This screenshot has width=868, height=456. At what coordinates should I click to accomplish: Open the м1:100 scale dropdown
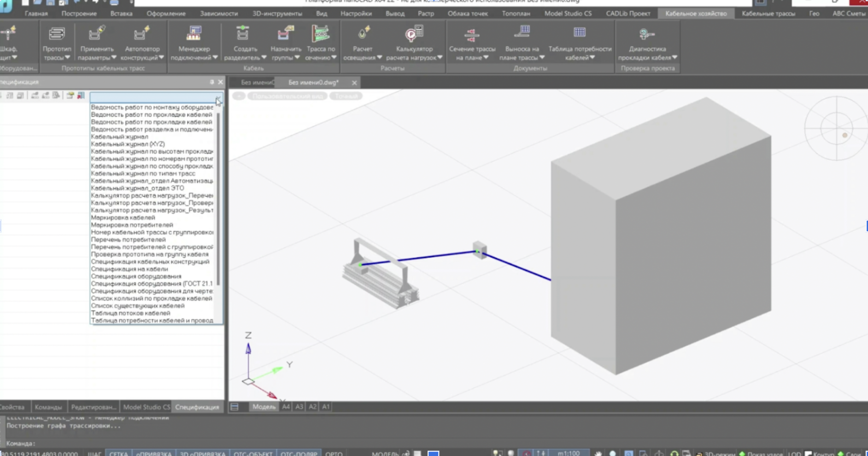pos(569,453)
